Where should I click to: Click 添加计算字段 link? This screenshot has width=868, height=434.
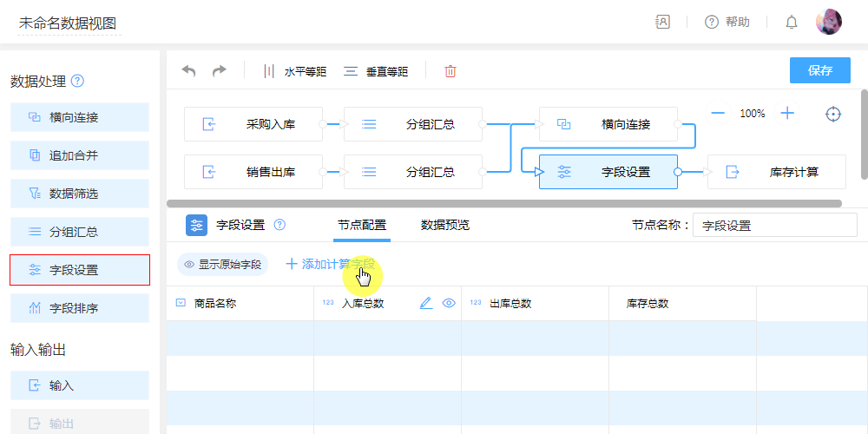331,264
